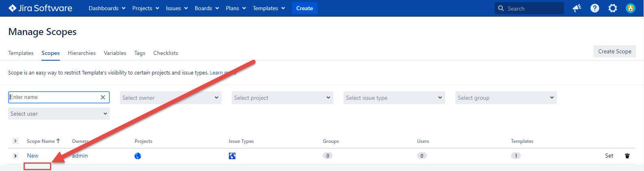Expand the New scope row
Viewport: 644px width, 171px height.
pos(15,156)
